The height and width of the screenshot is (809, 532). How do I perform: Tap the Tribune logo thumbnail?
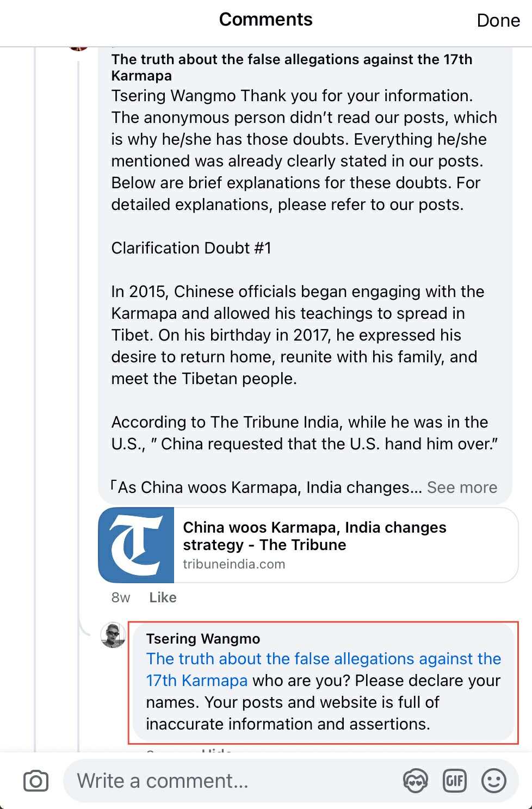coord(137,545)
